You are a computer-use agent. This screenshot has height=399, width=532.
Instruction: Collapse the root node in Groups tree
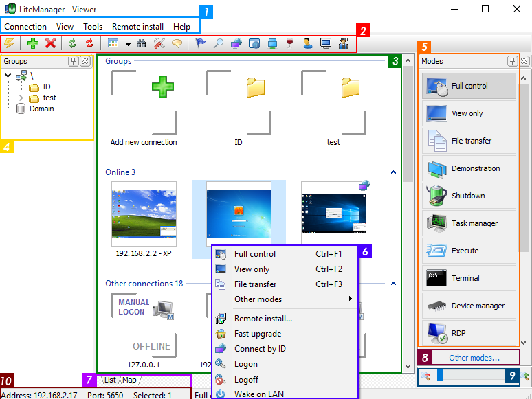(8, 76)
